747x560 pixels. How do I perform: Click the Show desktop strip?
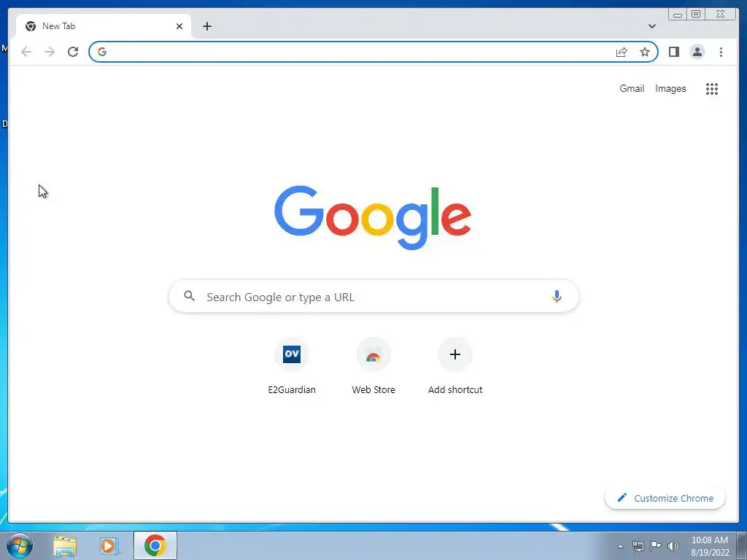[x=742, y=545]
